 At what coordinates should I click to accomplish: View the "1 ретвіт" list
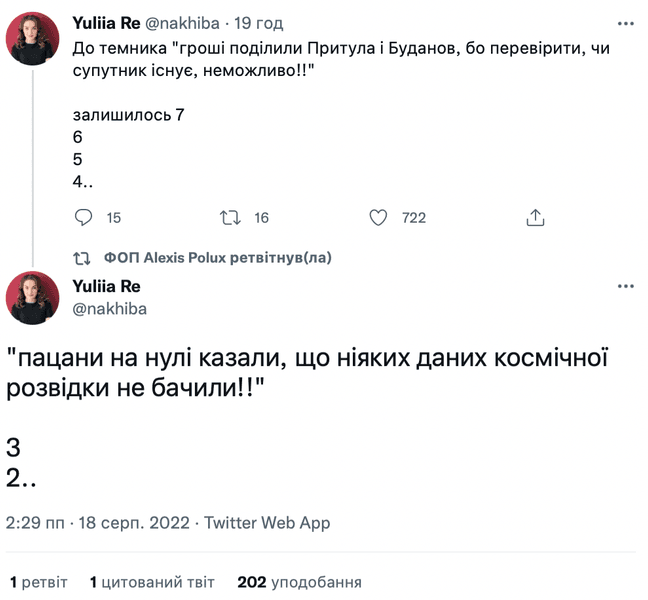38,582
